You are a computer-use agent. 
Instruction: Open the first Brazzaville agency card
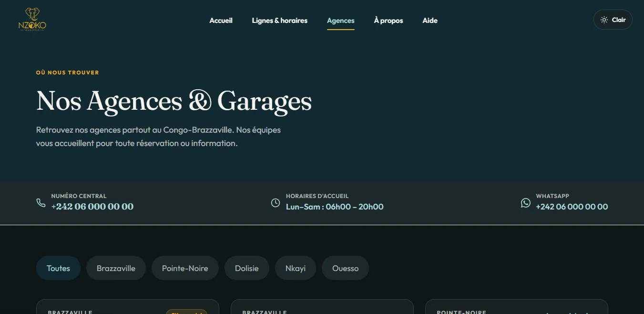point(128,307)
